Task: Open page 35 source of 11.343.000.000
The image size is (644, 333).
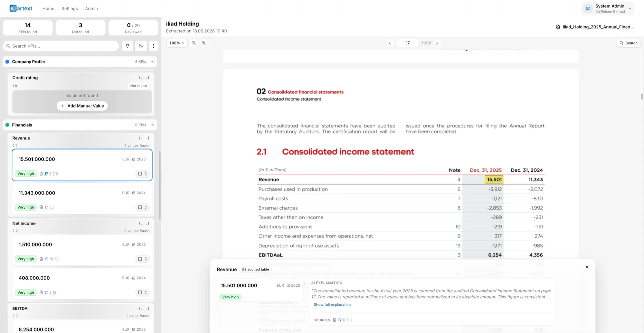Action: click(52, 207)
